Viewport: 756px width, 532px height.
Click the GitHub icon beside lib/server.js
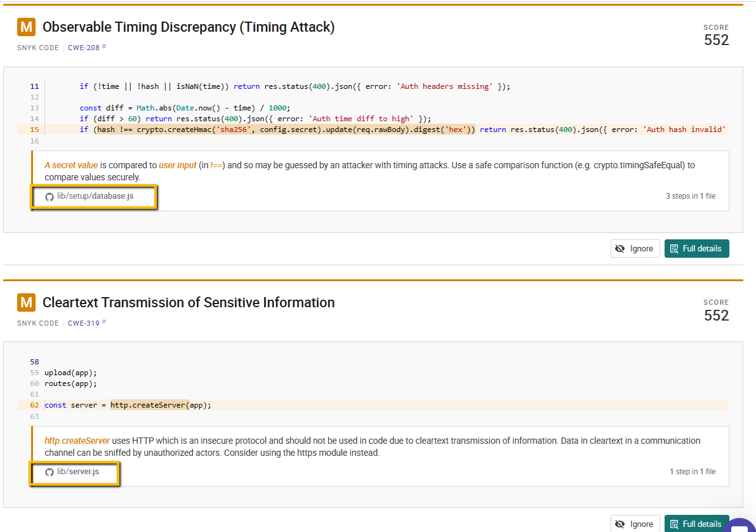[x=49, y=472]
